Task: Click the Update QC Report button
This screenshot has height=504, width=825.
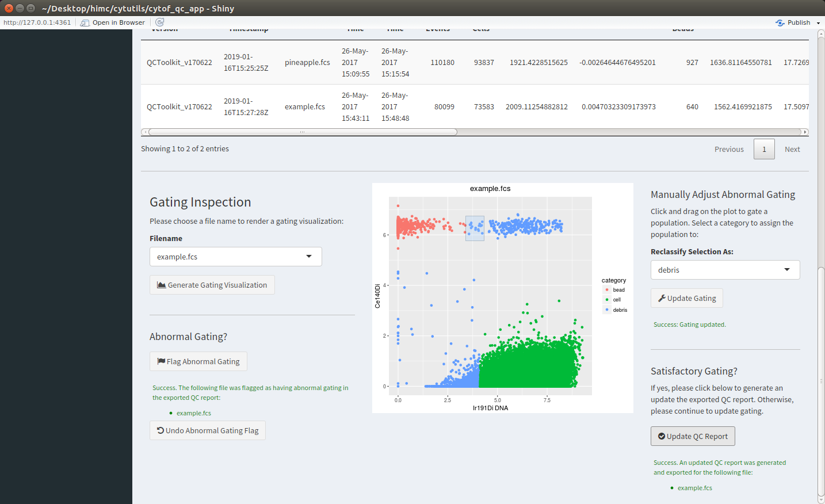Action: 693,436
